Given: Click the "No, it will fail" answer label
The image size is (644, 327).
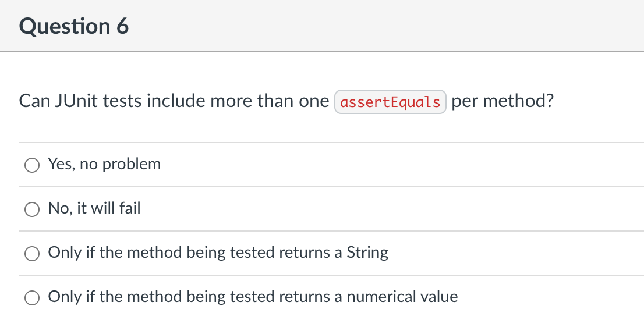Looking at the screenshot, I should [x=94, y=208].
